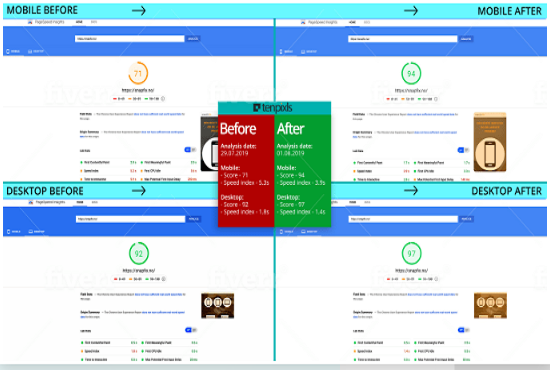Click Speed Index metric row in Desktop After
The width and height of the screenshot is (550, 370).
click(382, 351)
